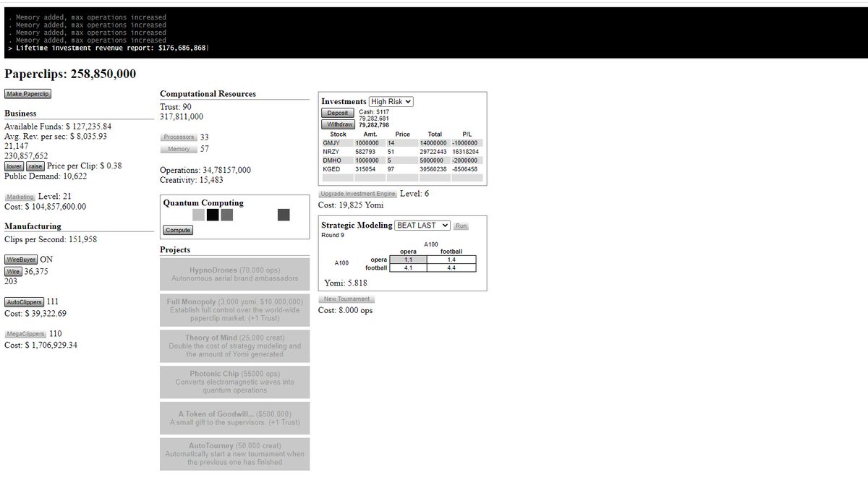Viewport: 868px width, 488px height.
Task: Click the payoff cell showing 4,4
Action: click(x=451, y=268)
